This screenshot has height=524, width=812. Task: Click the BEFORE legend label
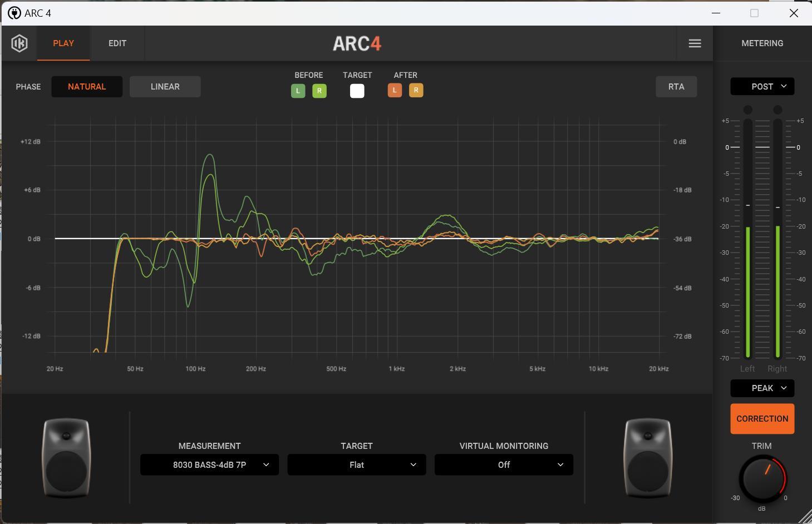click(309, 75)
